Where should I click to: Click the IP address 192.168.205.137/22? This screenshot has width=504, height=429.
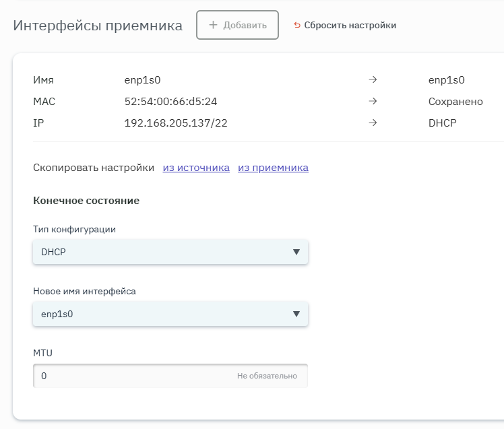point(175,123)
